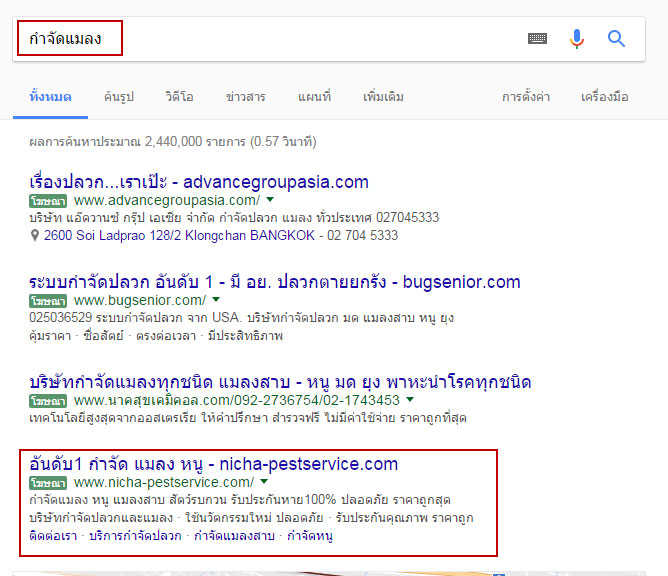Open the dropdown arrow after www.nicha-pestservice.com
The image size is (668, 576).
click(x=264, y=481)
